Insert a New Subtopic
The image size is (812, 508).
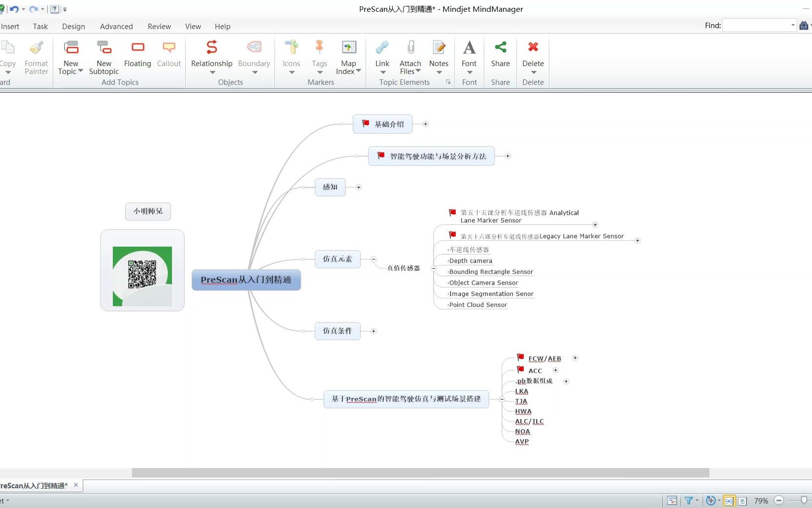coord(104,58)
